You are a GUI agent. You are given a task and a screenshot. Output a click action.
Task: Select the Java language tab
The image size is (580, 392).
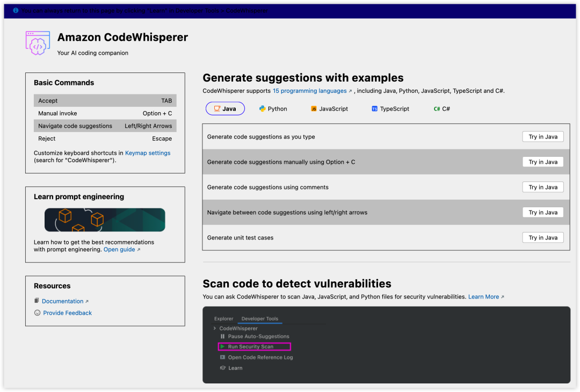point(225,108)
